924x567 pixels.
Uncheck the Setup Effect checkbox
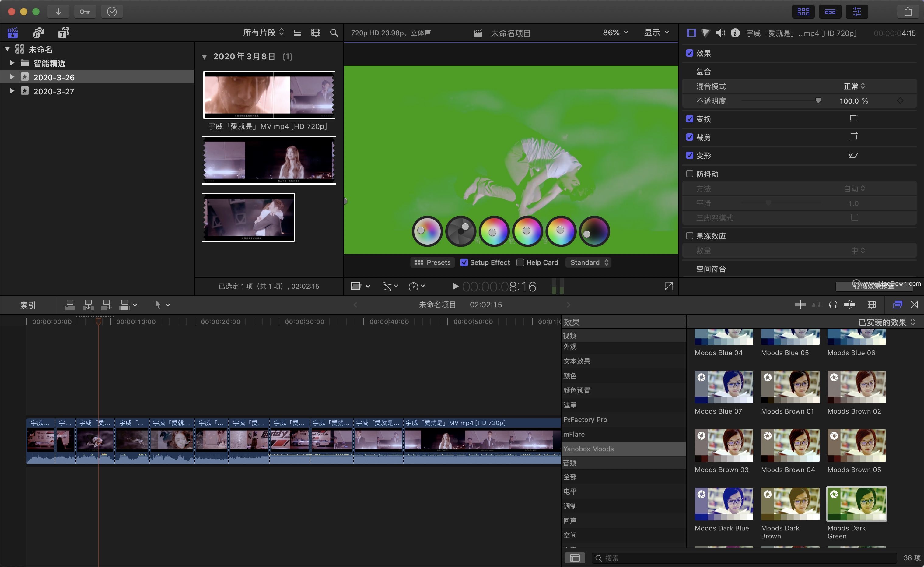[464, 262]
